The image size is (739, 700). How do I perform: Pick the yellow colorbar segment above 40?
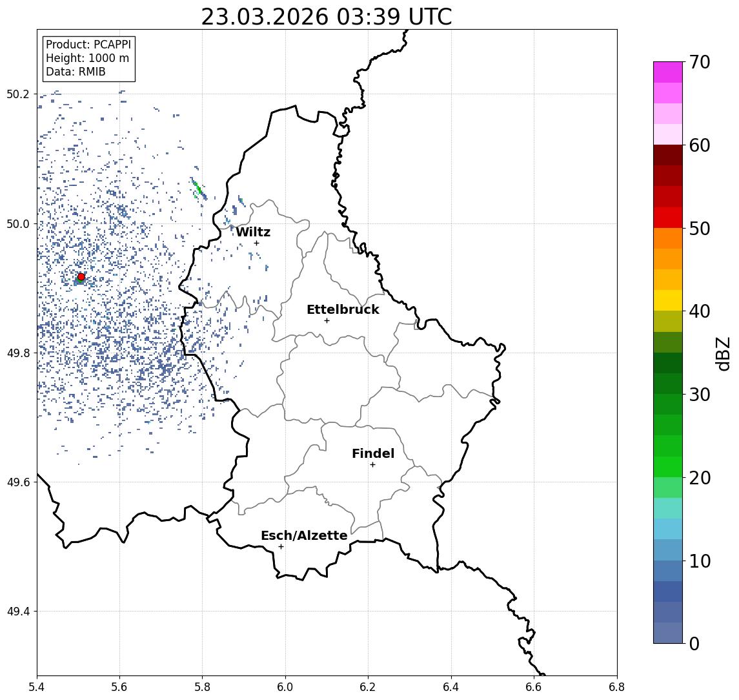(x=668, y=300)
